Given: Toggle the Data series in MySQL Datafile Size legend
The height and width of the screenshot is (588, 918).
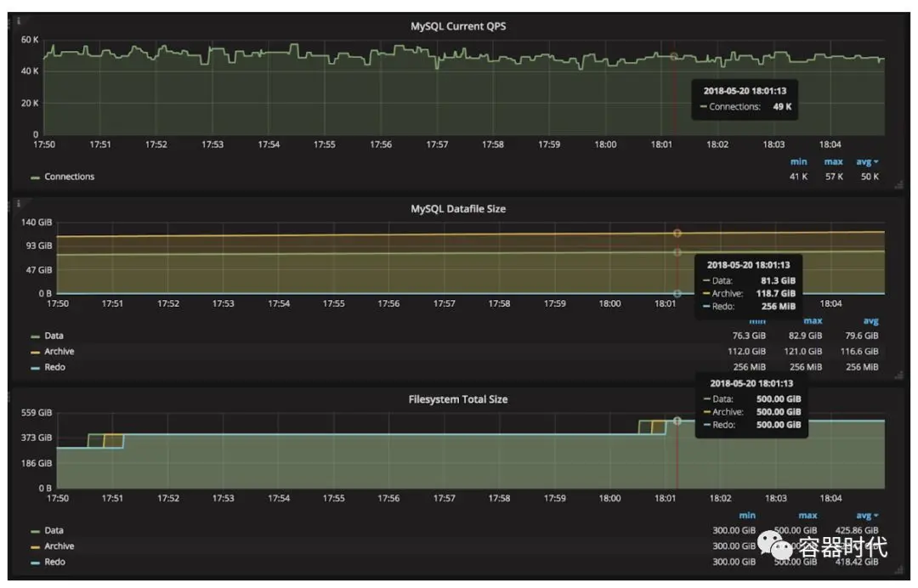Looking at the screenshot, I should [x=54, y=336].
